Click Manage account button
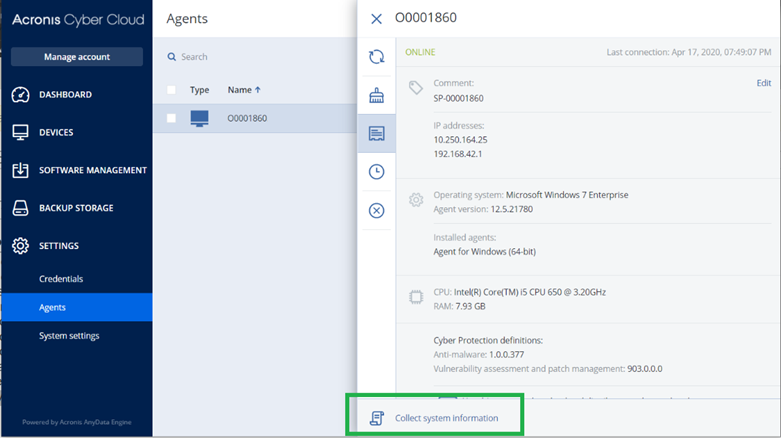Viewport: 781px width, 438px height. (x=77, y=57)
